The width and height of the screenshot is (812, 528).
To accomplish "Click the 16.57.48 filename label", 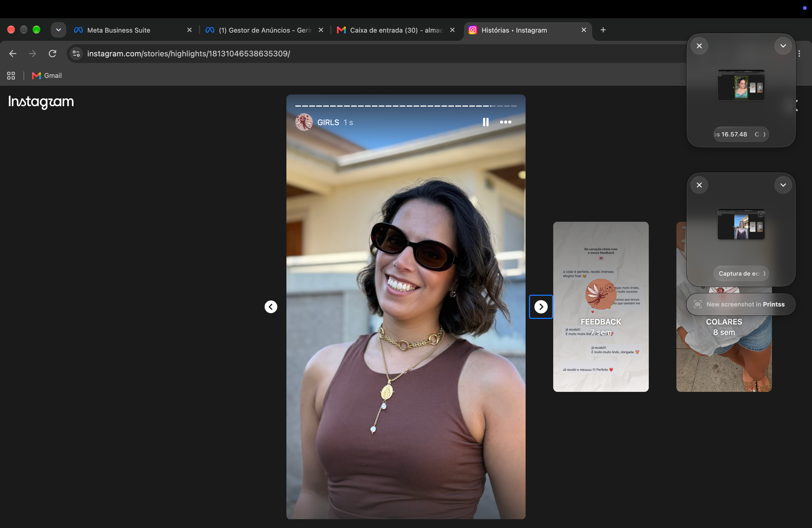I will 741,134.
